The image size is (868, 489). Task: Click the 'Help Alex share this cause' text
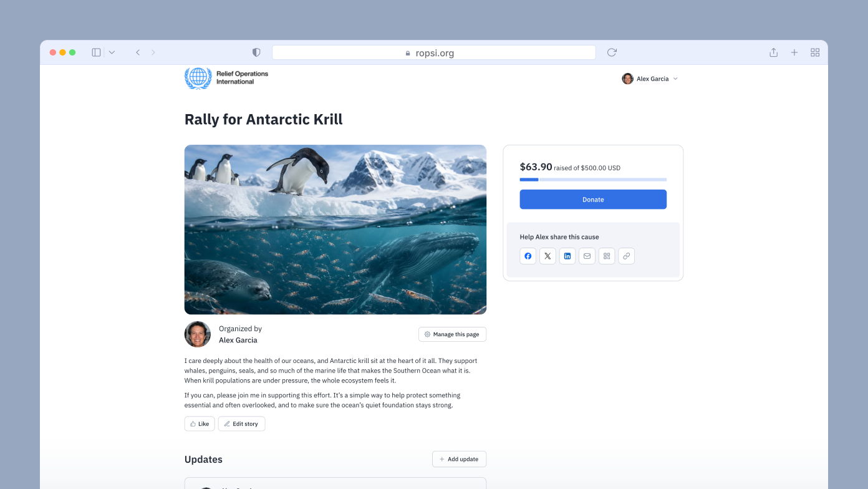(559, 237)
